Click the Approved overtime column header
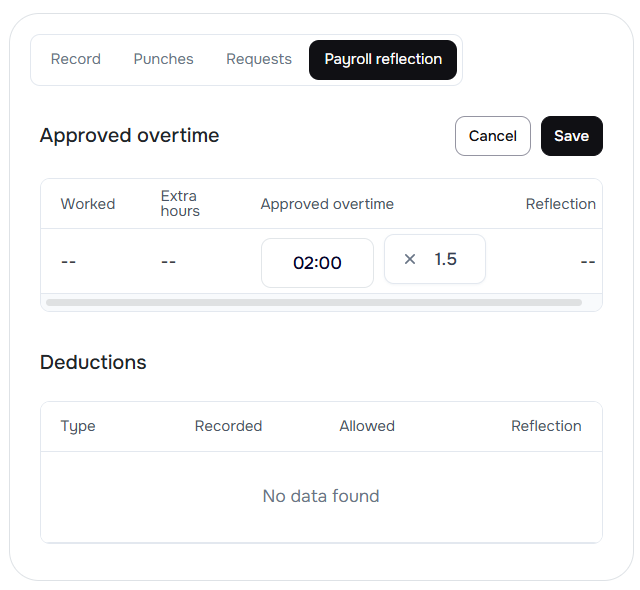Screen dimensions: 640x590 tap(327, 204)
